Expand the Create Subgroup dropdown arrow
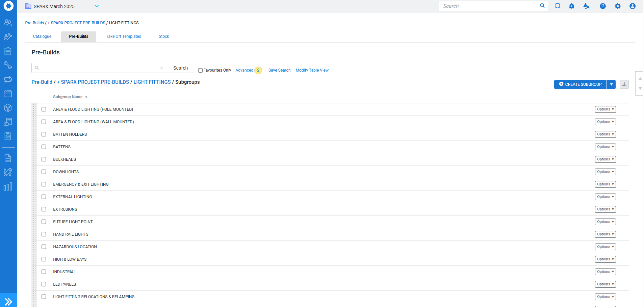Image resolution: width=644 pixels, height=307 pixels. pos(611,84)
